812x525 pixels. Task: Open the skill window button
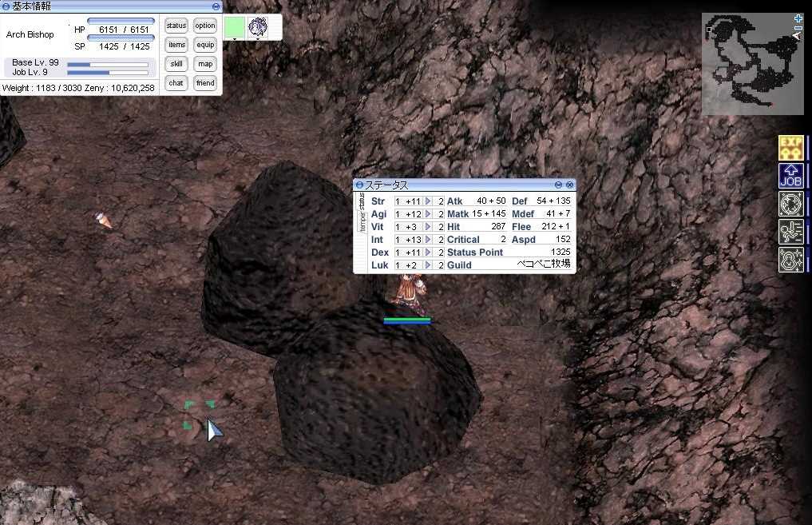pos(176,64)
